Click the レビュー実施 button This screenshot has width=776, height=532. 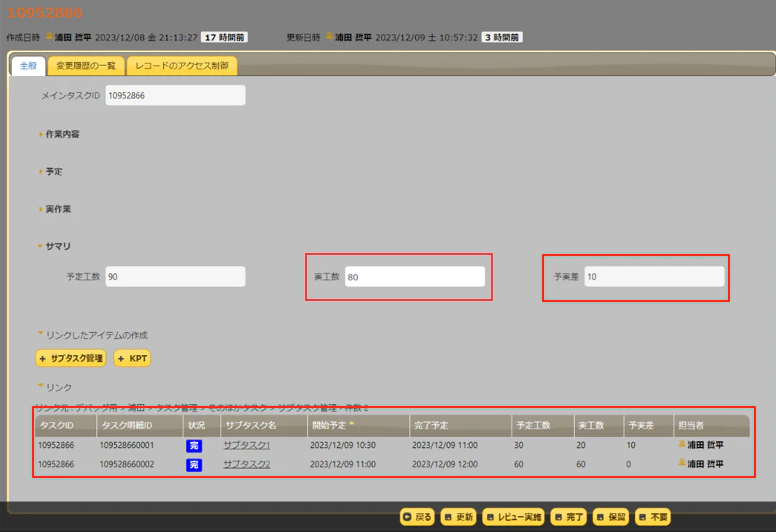(x=513, y=517)
